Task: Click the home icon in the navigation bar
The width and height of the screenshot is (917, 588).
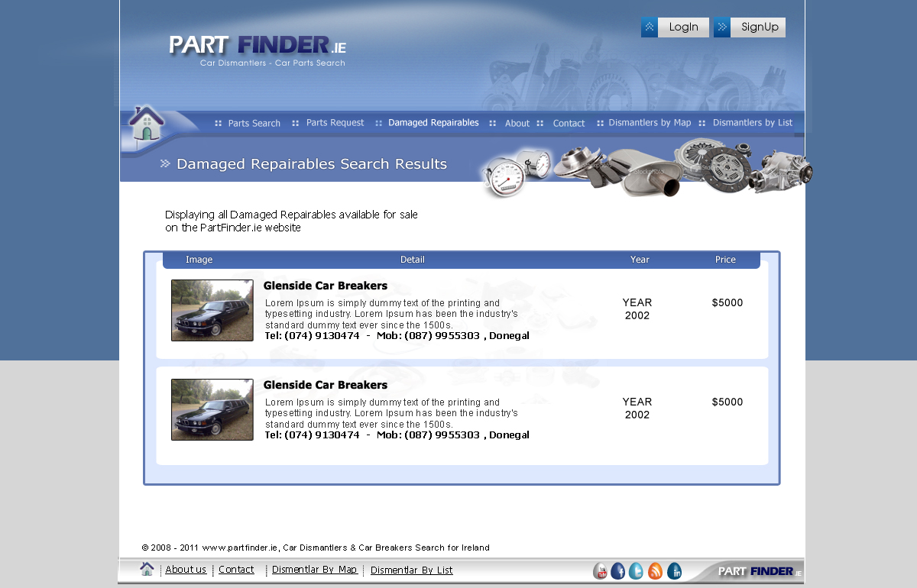Action: tap(147, 123)
